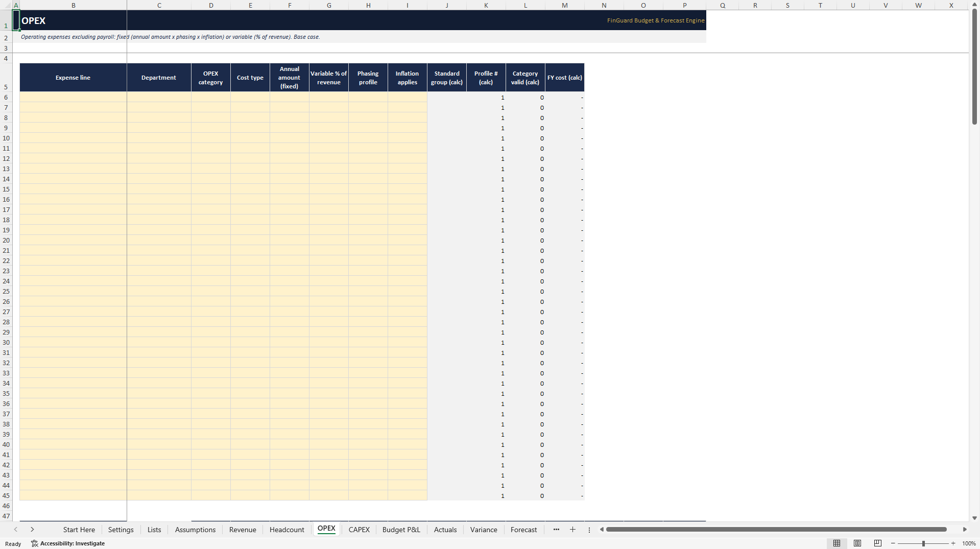Select the OPEX category header
The width and height of the screenshot is (980, 549).
(211, 78)
